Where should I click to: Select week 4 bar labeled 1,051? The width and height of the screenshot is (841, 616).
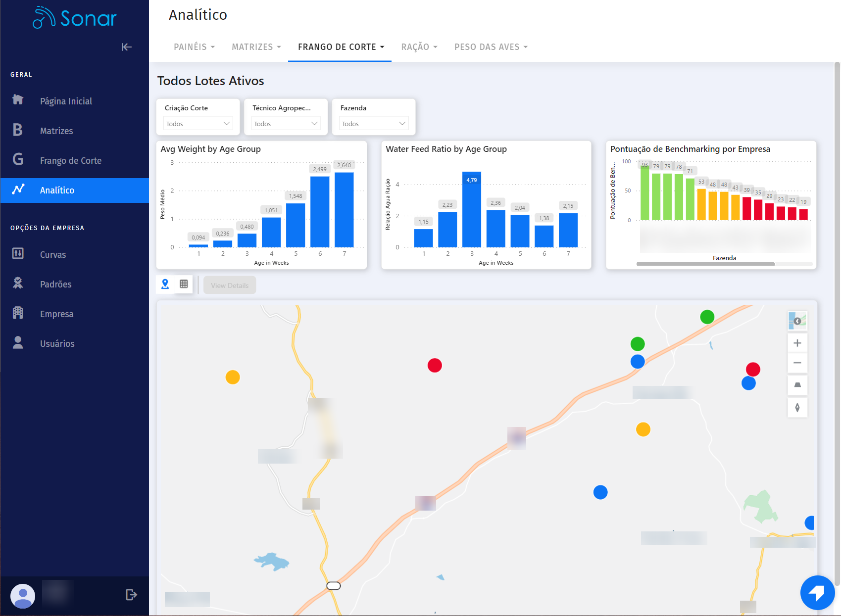point(271,232)
